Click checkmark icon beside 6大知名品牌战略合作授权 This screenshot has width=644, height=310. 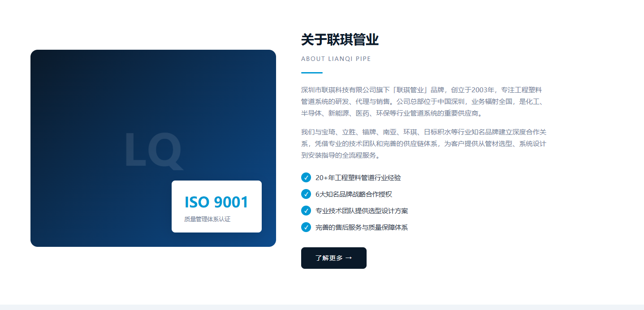click(x=306, y=194)
